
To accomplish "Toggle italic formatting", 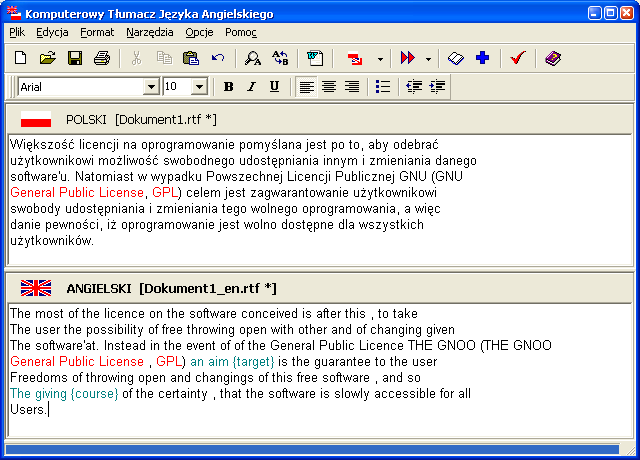I will (x=251, y=87).
